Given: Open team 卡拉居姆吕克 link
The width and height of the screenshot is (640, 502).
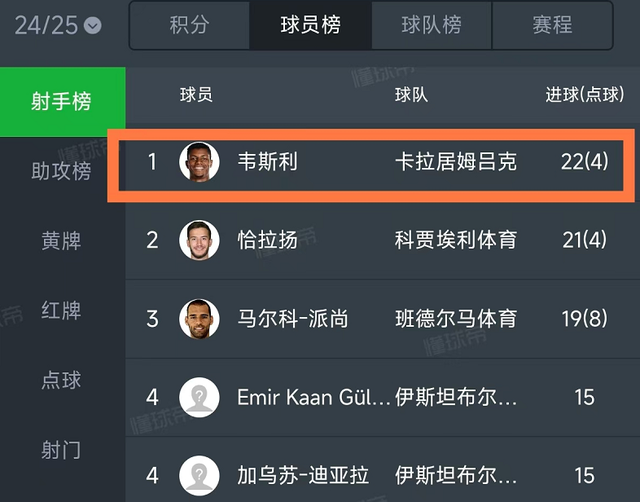Looking at the screenshot, I should pyautogui.click(x=456, y=162).
